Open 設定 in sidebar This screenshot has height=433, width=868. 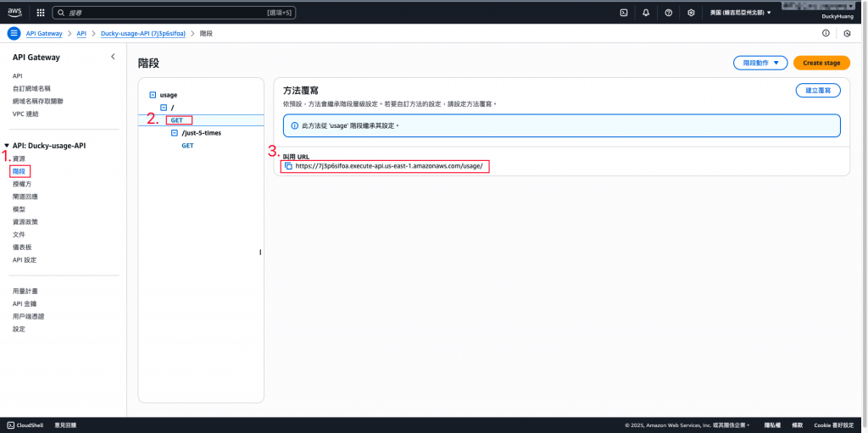[x=19, y=329]
